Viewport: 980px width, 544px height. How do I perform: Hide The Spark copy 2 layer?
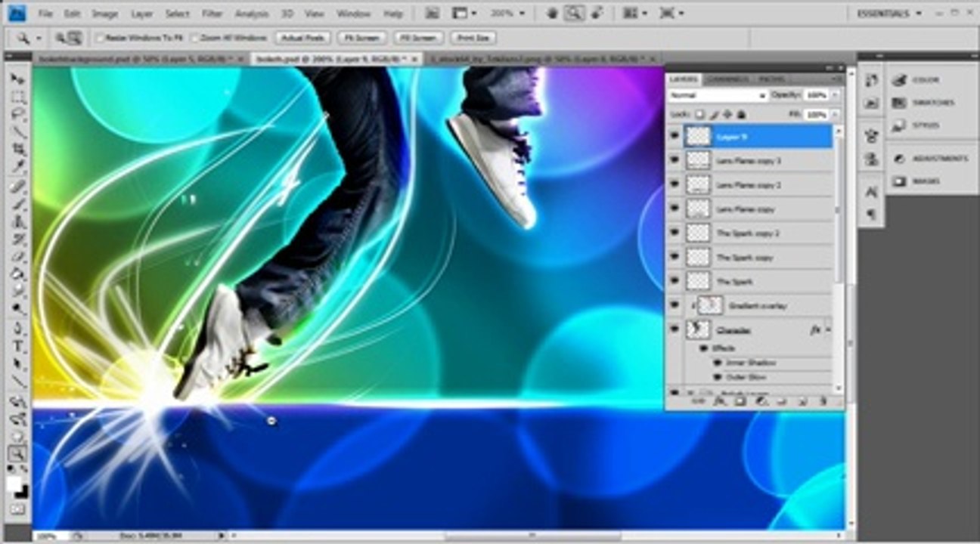tap(675, 233)
